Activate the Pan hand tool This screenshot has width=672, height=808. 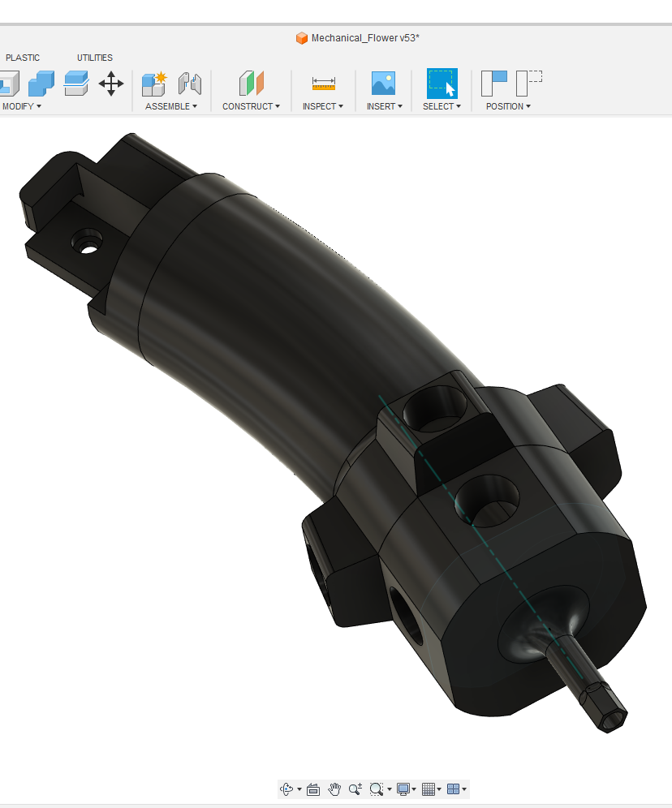pos(334,789)
